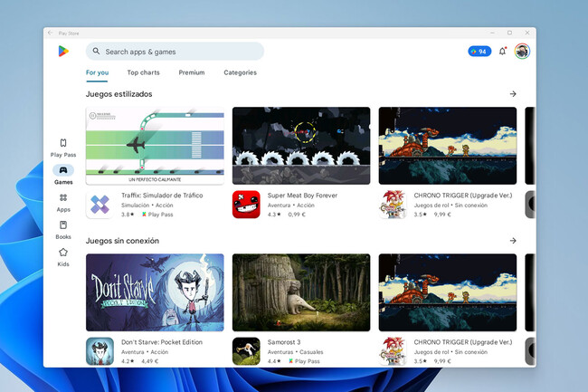
Task: Click the search magnifier icon
Action: (97, 51)
